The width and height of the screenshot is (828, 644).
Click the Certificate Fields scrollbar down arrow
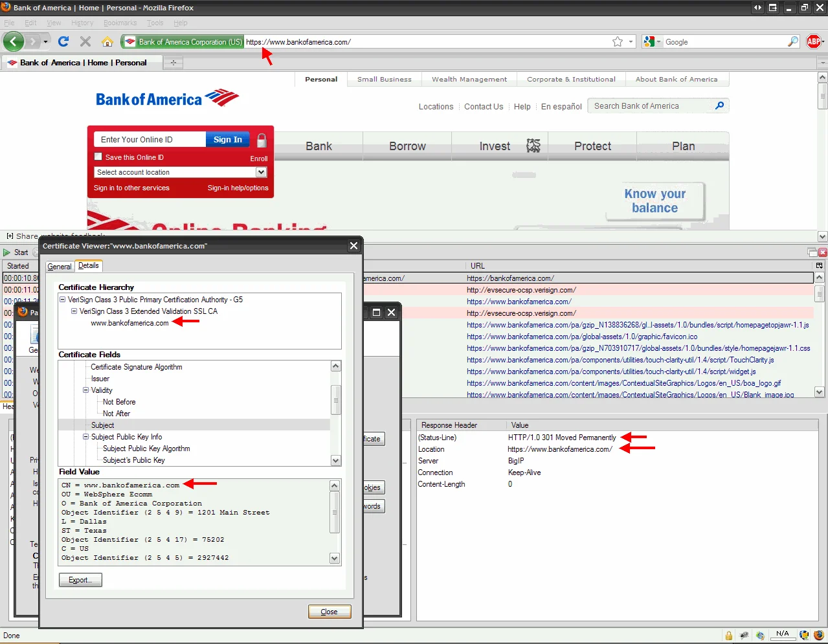coord(335,460)
